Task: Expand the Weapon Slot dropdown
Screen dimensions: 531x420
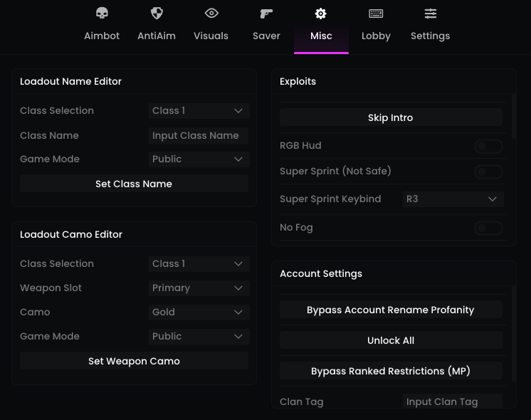Action: coord(199,288)
